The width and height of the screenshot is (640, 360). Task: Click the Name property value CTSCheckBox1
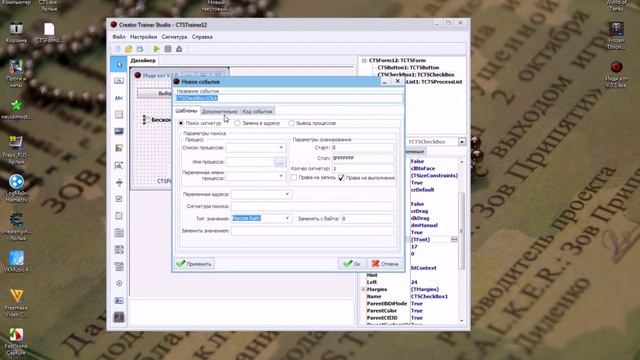[x=429, y=296]
